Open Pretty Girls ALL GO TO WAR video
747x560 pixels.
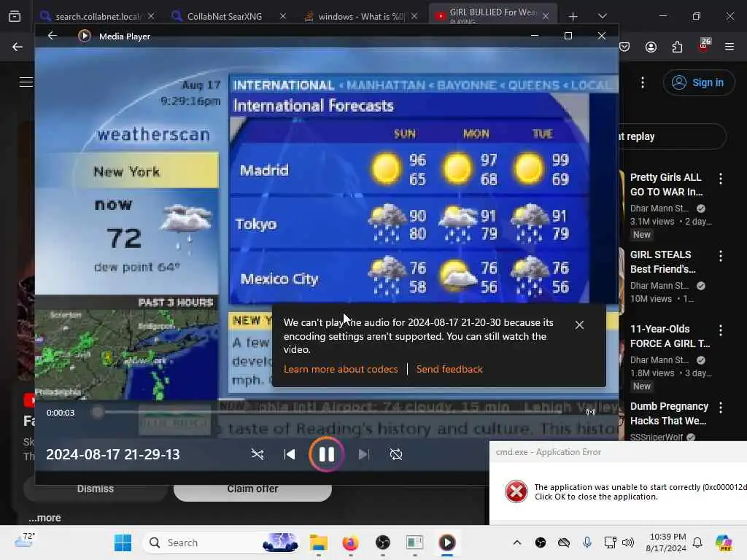coord(666,184)
